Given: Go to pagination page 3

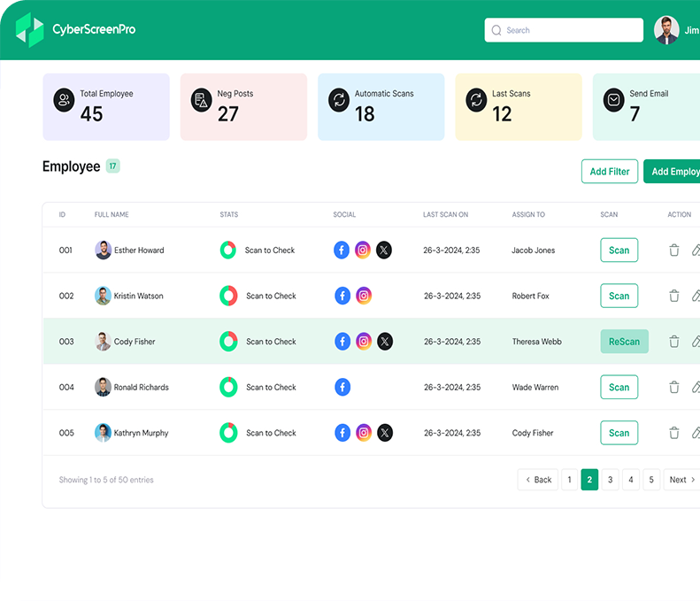Looking at the screenshot, I should [611, 480].
